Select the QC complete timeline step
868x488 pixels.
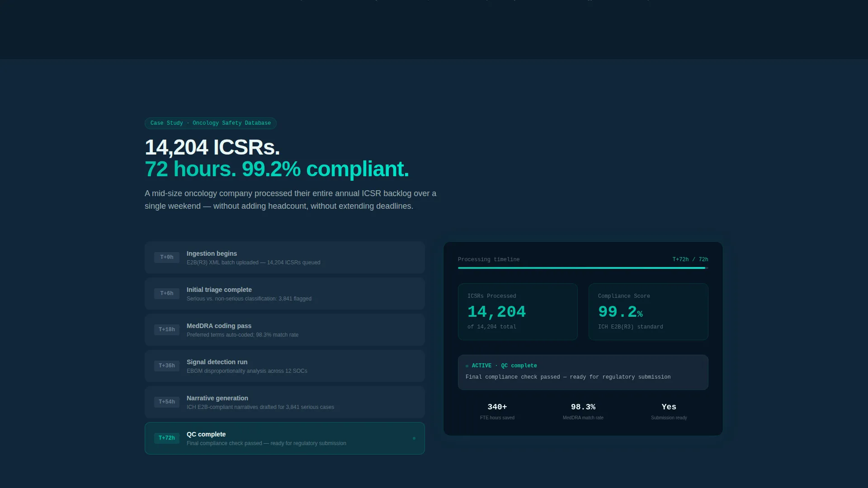click(285, 438)
